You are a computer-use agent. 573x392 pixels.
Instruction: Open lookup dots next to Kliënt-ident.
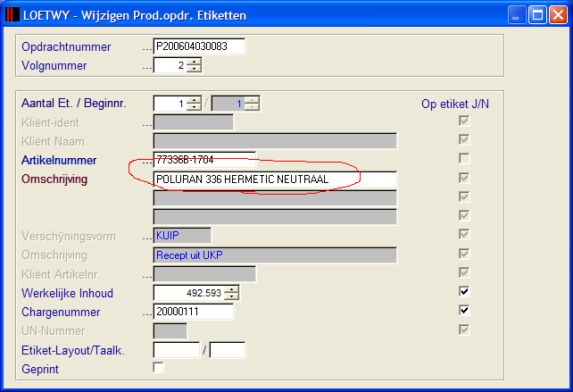[x=147, y=125]
